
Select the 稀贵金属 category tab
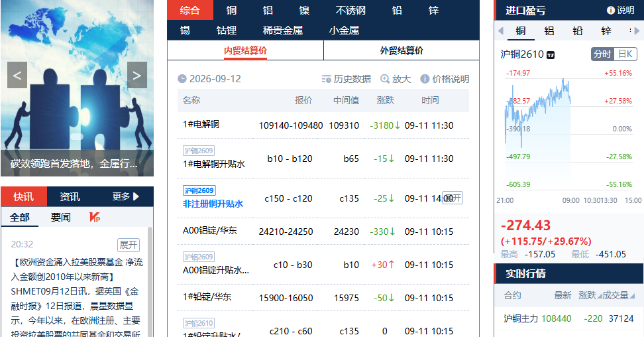click(282, 30)
